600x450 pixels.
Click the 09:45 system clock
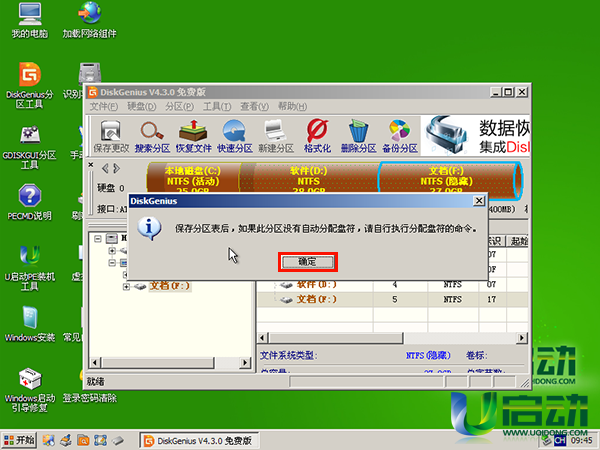[x=582, y=441]
